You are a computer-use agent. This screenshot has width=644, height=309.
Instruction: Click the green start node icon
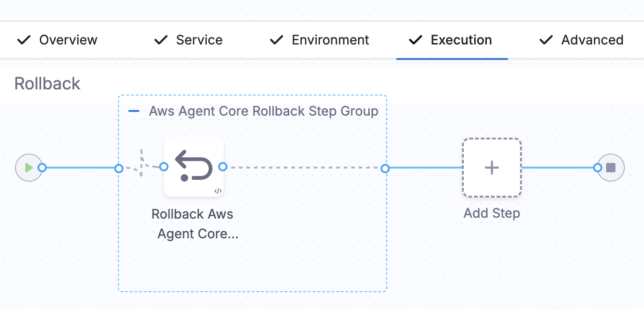29,167
